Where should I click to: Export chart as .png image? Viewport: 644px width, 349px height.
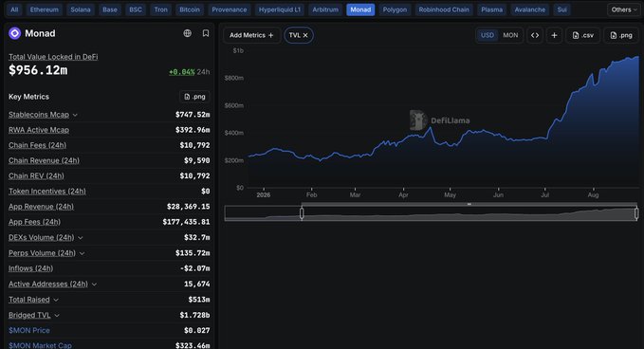click(621, 35)
